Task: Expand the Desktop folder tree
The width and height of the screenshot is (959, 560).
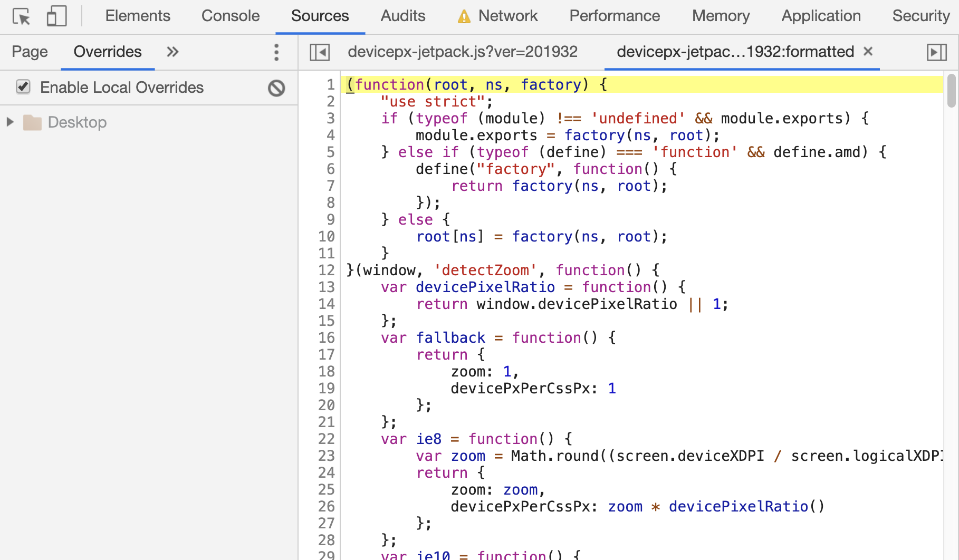Action: point(10,122)
